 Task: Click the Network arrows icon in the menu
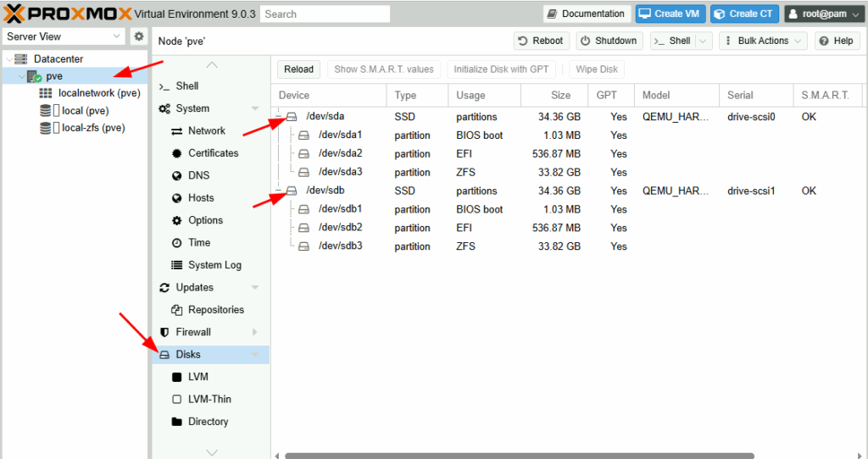(x=176, y=131)
